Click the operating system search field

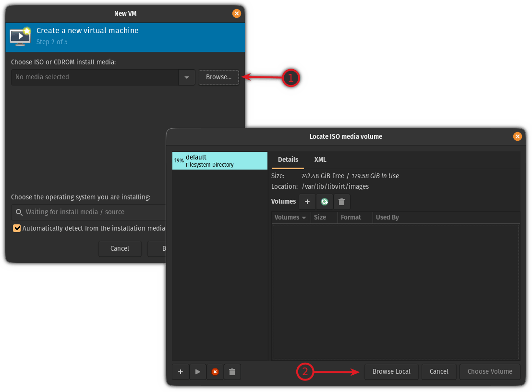point(91,212)
